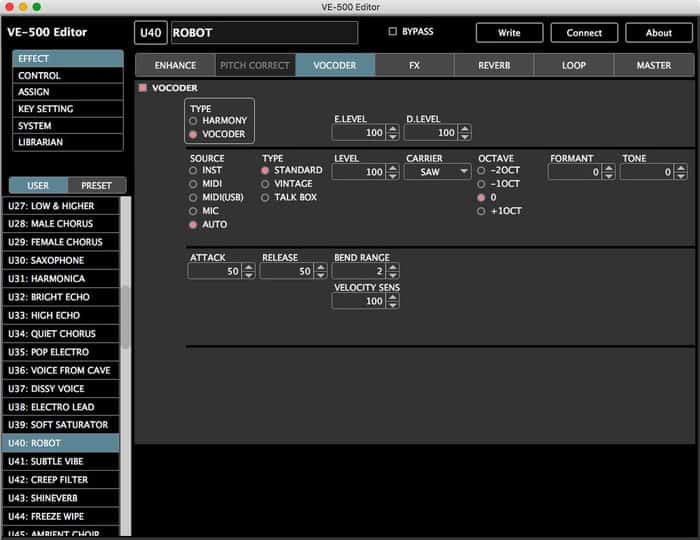This screenshot has height=540, width=700.
Task: Choose AUTO as source
Action: [x=193, y=224]
